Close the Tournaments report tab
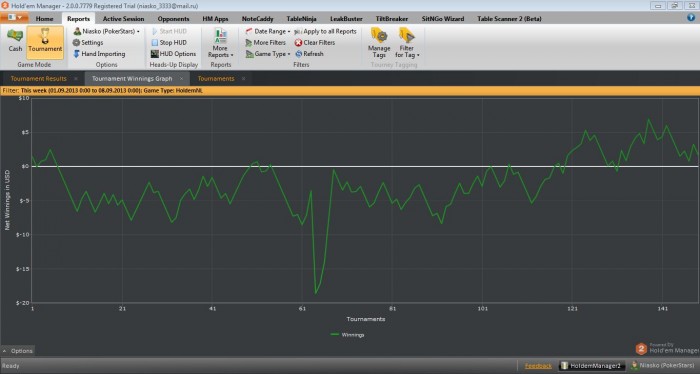The width and height of the screenshot is (700, 374). click(243, 79)
